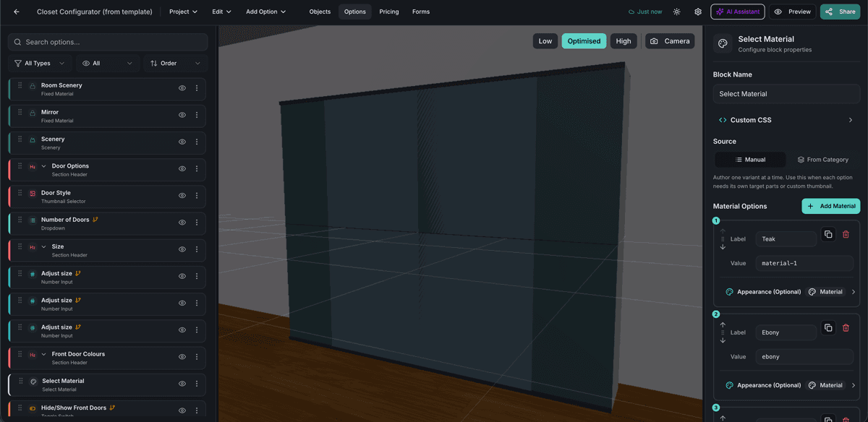This screenshot has width=868, height=422.
Task: Click the back arrow icon
Action: click(x=17, y=12)
